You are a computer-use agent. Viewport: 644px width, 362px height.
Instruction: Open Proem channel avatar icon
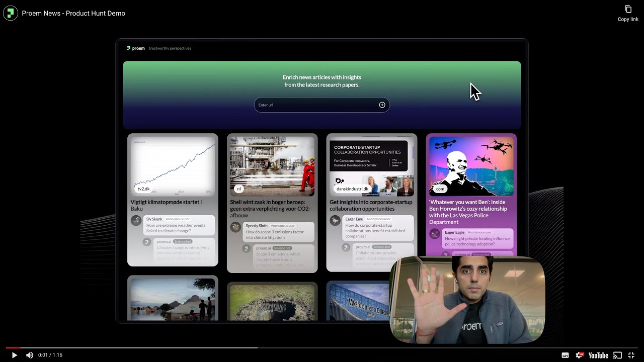coord(10,13)
